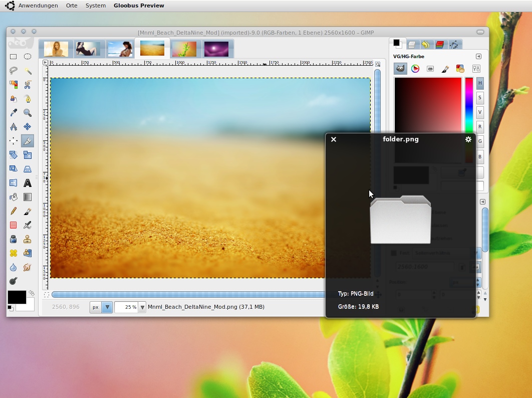Enable the S saturation channel button

point(480,98)
